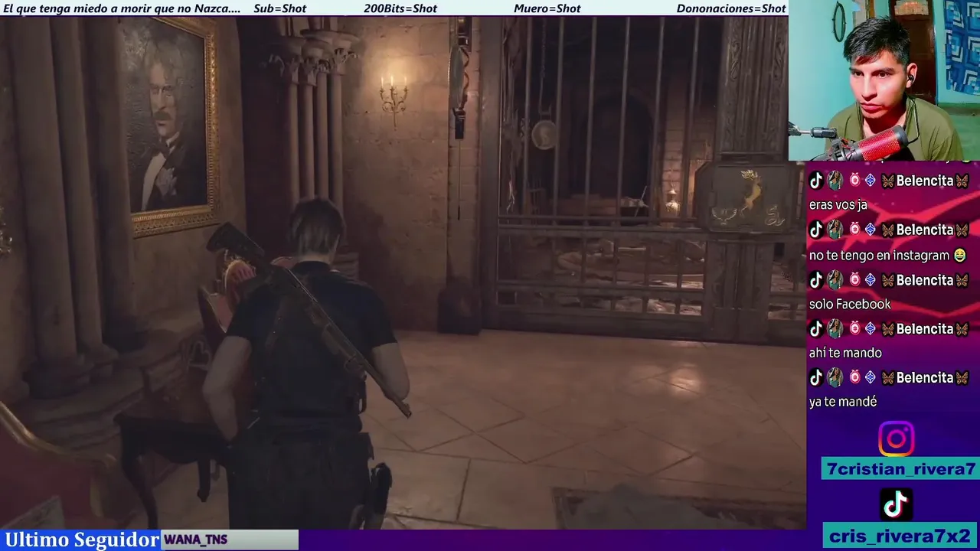Click the user avatar in the chat row above "solo Facebook"
Viewport: 980px width, 551px height.
tap(835, 279)
